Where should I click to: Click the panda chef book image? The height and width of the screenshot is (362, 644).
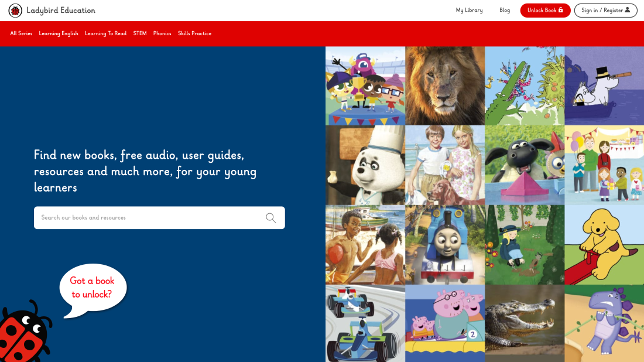pos(365,165)
